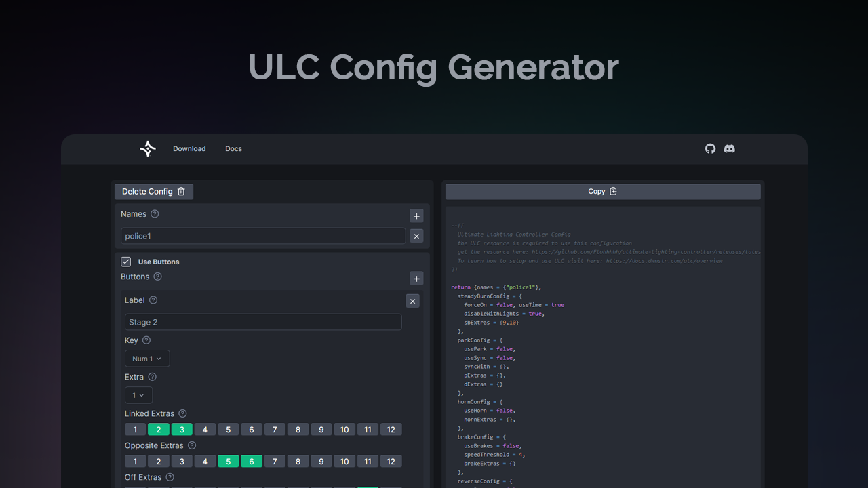The width and height of the screenshot is (868, 488).
Task: Click the Stage 2 label input field
Action: (x=263, y=322)
